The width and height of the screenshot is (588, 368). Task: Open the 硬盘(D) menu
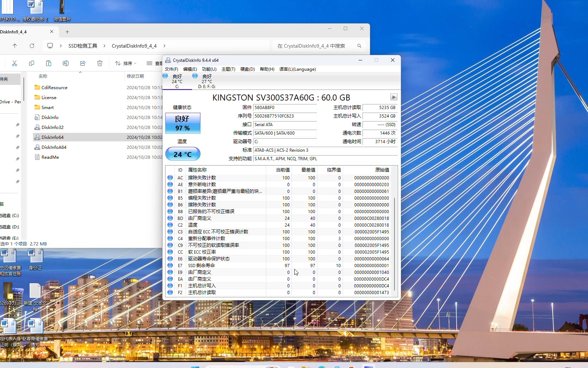(x=247, y=69)
